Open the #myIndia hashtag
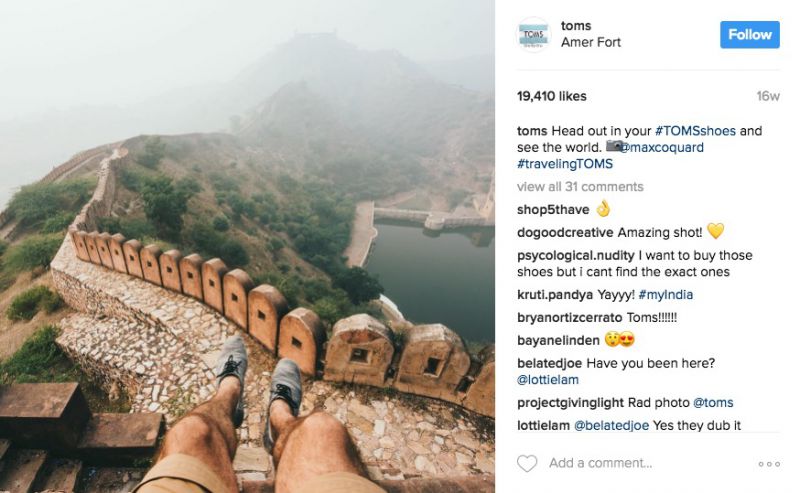 665,295
